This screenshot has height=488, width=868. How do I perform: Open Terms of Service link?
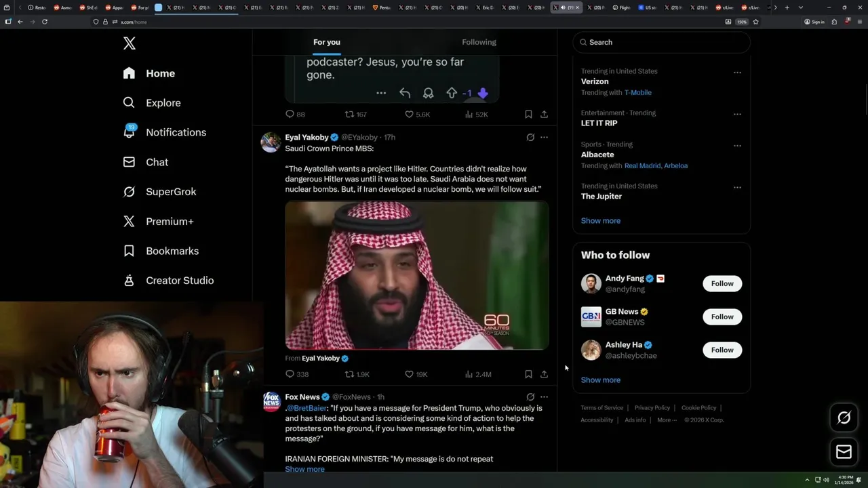[601, 408]
